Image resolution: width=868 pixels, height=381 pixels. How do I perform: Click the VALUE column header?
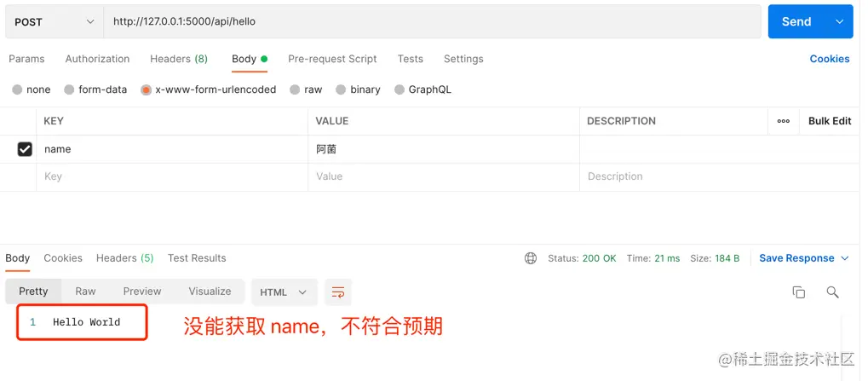[x=332, y=121]
